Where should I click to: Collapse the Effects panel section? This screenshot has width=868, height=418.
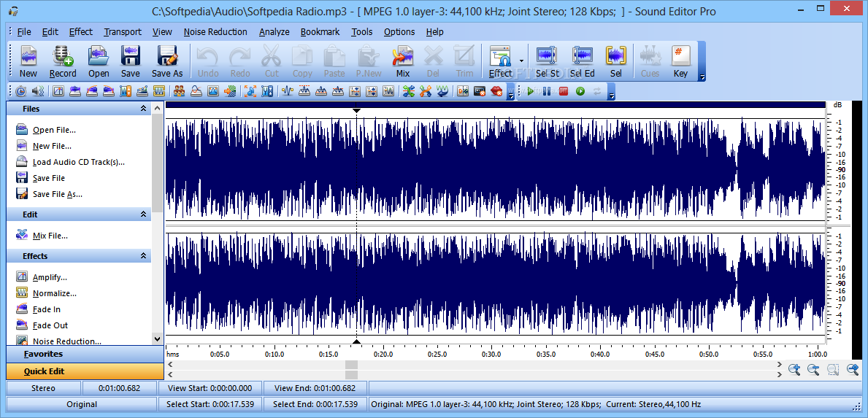(144, 256)
